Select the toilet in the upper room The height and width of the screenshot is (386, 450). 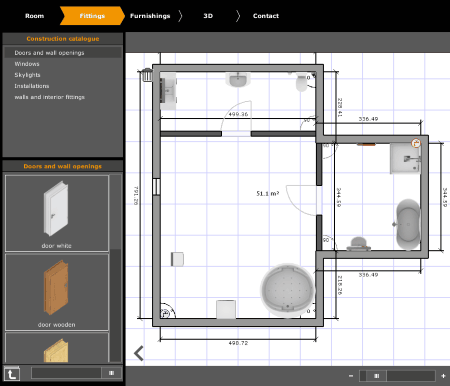tap(302, 82)
